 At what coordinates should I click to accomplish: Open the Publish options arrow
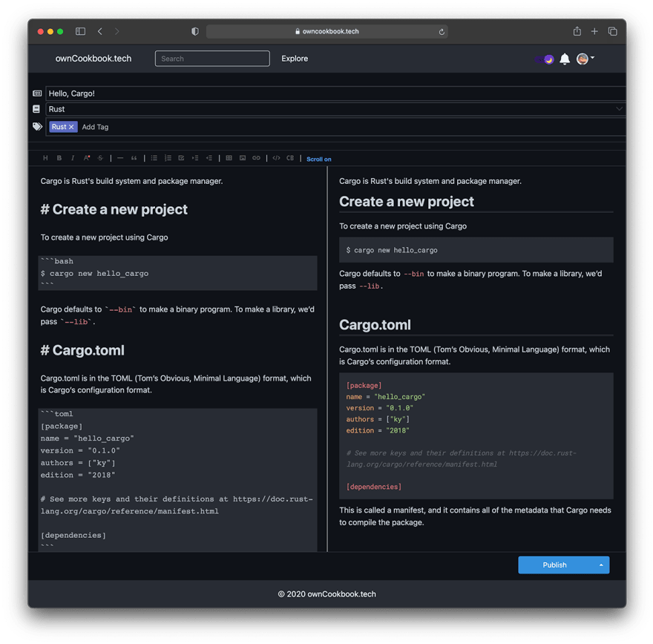click(x=601, y=565)
